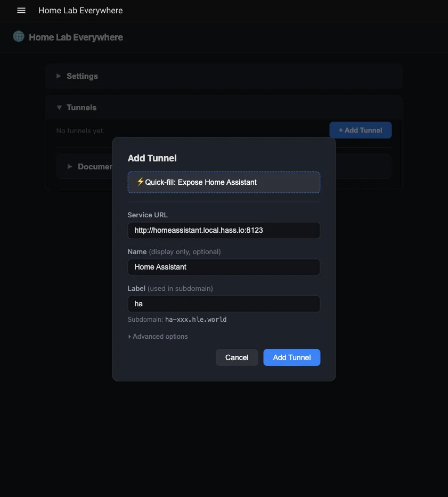This screenshot has height=497, width=448.
Task: Click inside the Name field
Action: coord(223,267)
